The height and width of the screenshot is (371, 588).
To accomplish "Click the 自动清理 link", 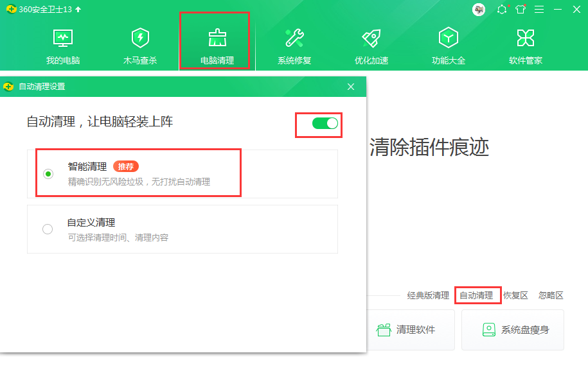I will point(476,295).
